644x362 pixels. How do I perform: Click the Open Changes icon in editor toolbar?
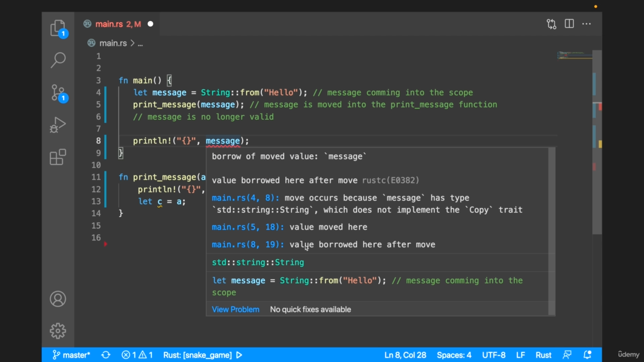[551, 24]
